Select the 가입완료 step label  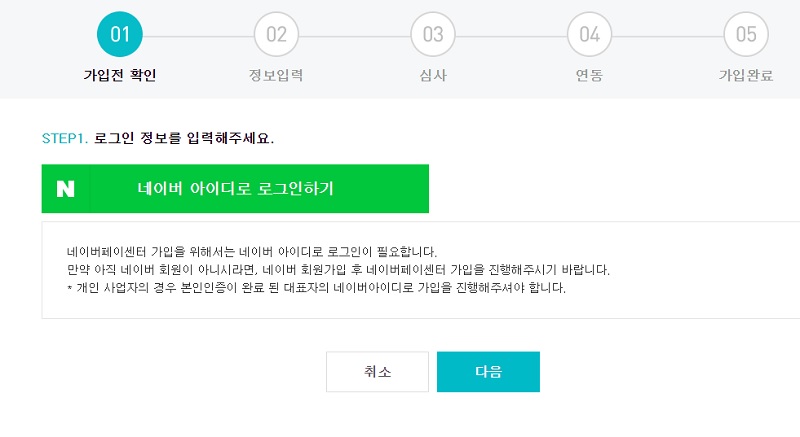coord(746,76)
